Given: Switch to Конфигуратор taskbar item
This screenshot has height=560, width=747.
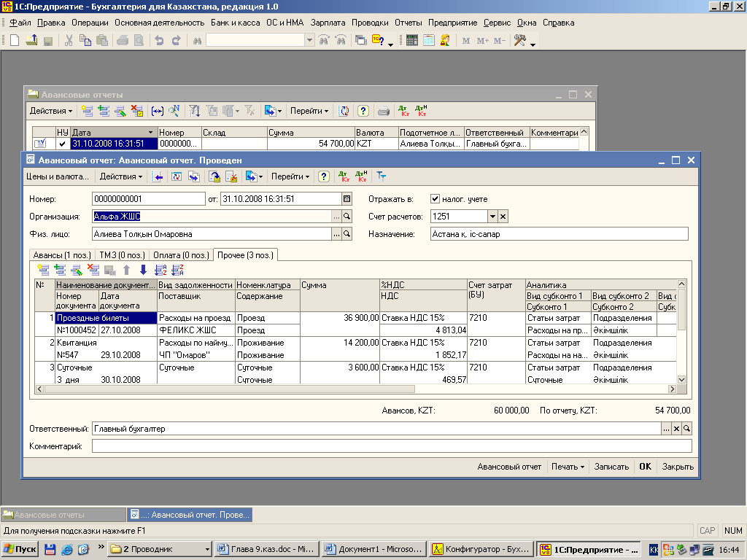Looking at the screenshot, I should (x=481, y=550).
